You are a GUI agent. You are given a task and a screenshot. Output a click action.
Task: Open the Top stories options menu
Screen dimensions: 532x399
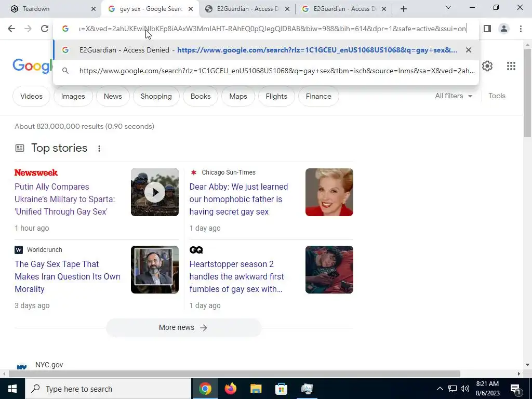99,148
